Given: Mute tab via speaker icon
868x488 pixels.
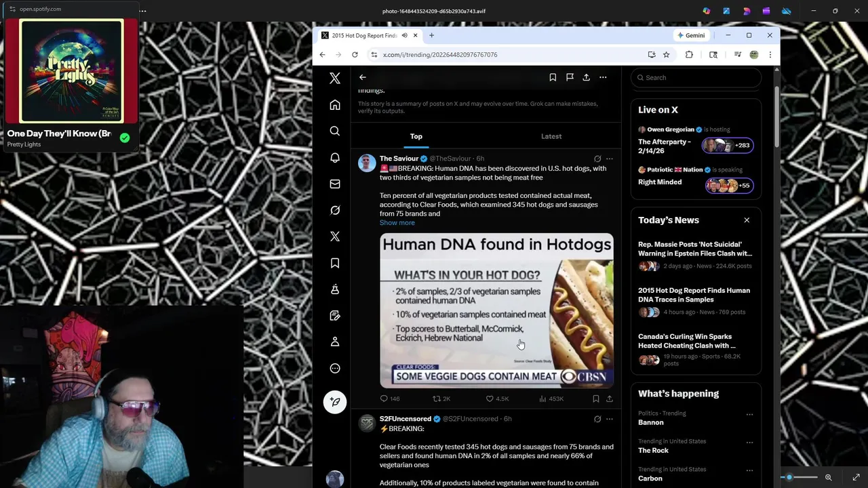Looking at the screenshot, I should tap(404, 35).
